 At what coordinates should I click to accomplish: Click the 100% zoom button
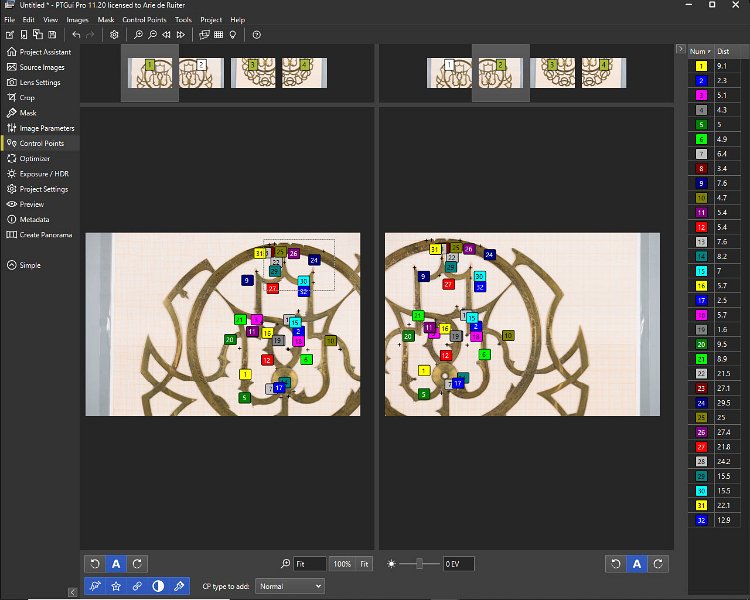(342, 564)
